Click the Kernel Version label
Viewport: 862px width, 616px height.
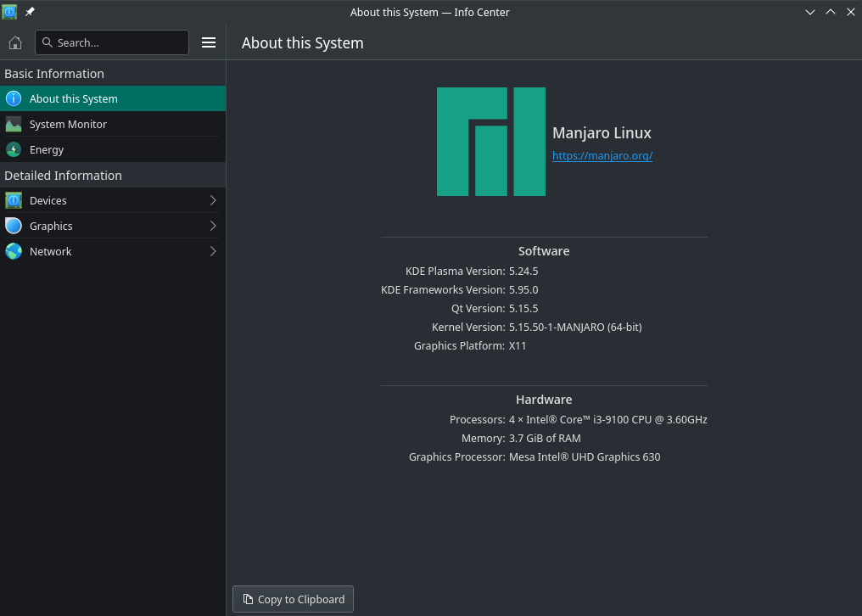click(468, 328)
